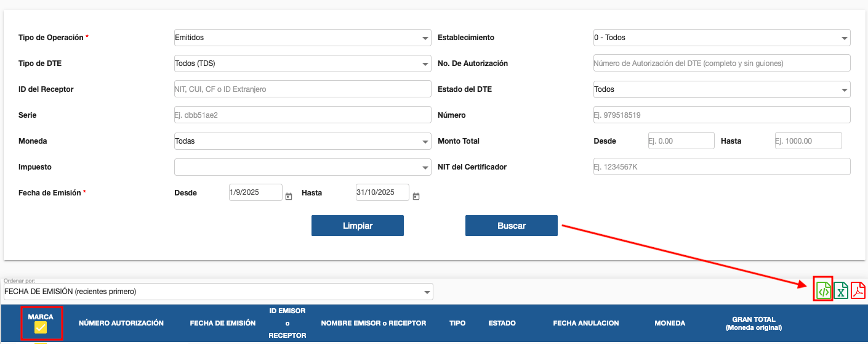This screenshot has height=344, width=868.
Task: Download results as XML file icon
Action: click(823, 290)
